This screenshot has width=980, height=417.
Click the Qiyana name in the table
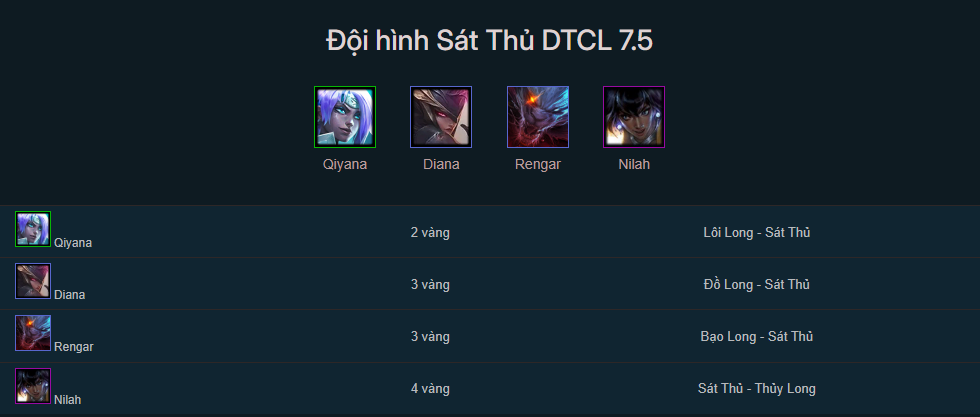point(73,243)
